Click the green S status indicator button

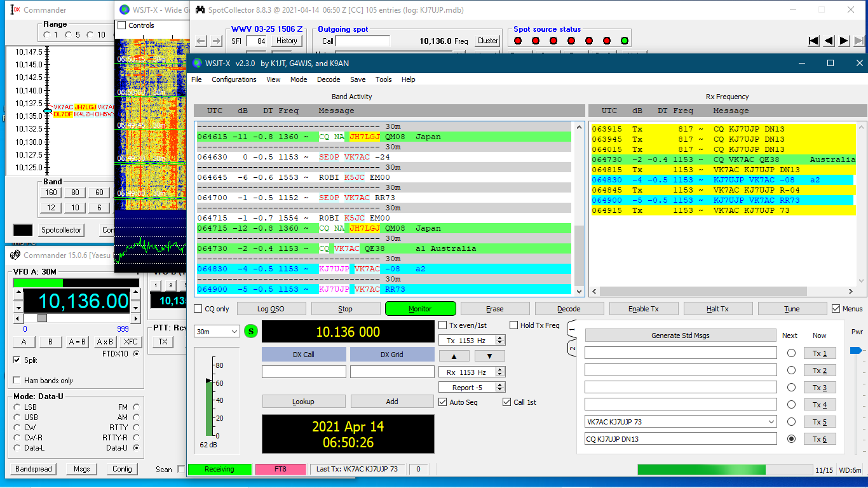250,331
